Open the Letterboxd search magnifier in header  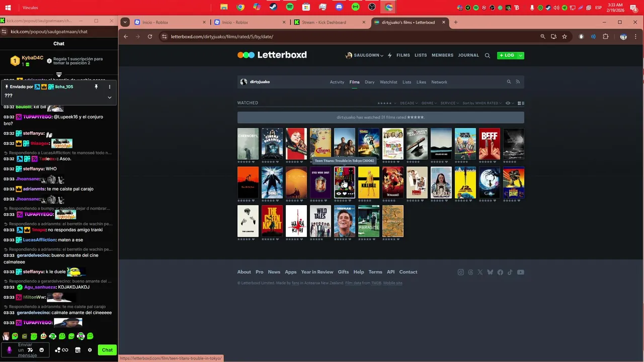[x=487, y=56]
